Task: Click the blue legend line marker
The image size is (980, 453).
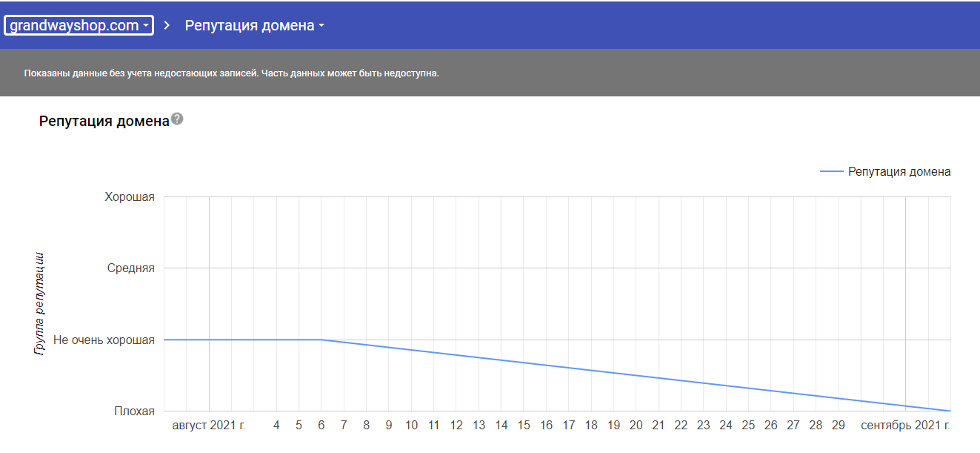Action: pyautogui.click(x=831, y=171)
